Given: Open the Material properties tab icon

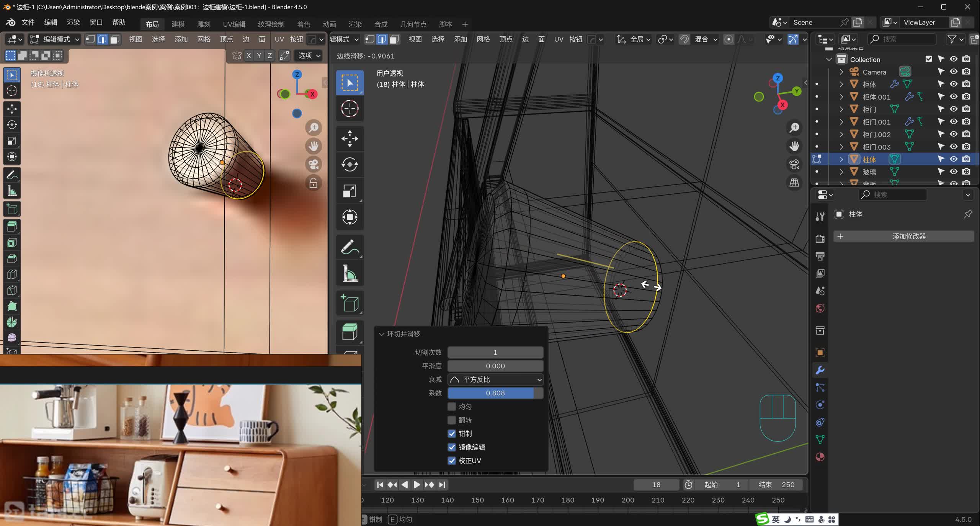Looking at the screenshot, I should point(820,457).
